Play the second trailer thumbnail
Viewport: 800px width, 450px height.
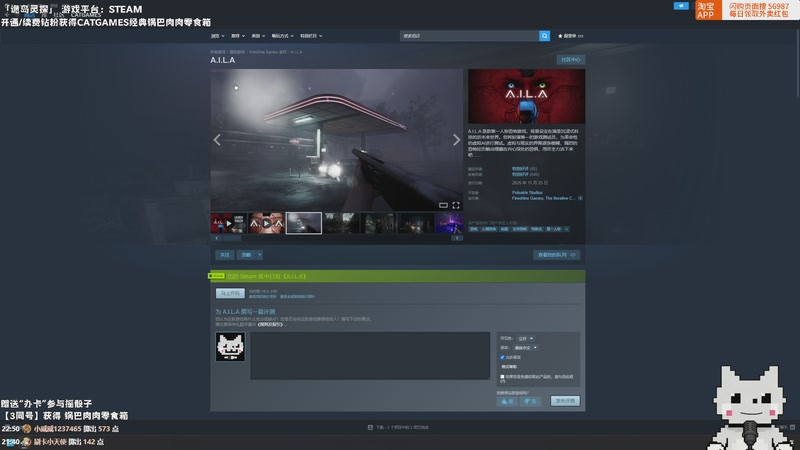(266, 223)
